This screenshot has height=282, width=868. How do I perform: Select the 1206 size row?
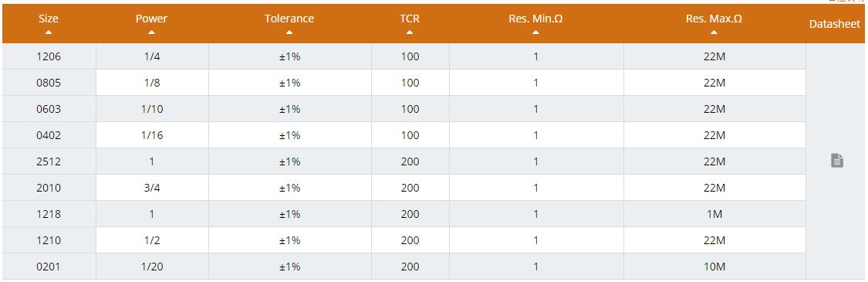[404, 56]
